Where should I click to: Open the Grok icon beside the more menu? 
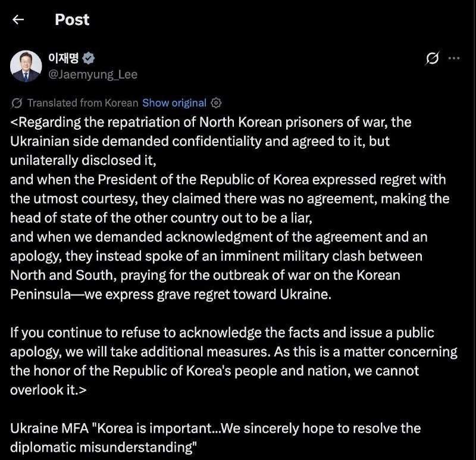pyautogui.click(x=433, y=58)
